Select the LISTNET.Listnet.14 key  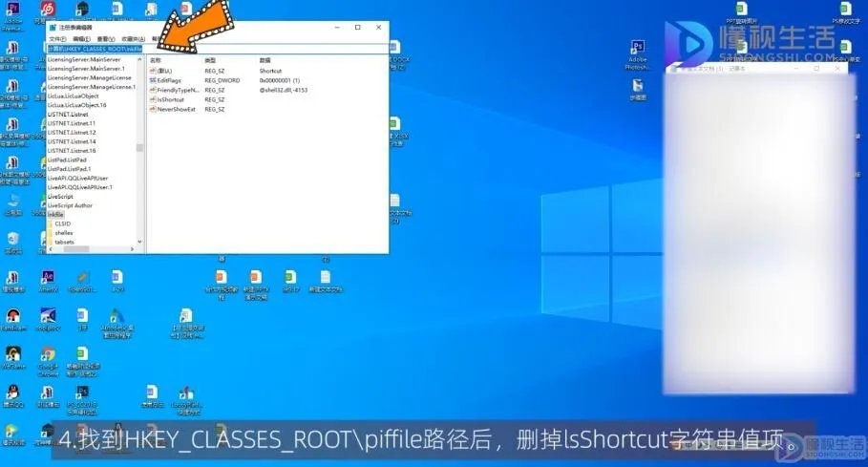coord(72,141)
